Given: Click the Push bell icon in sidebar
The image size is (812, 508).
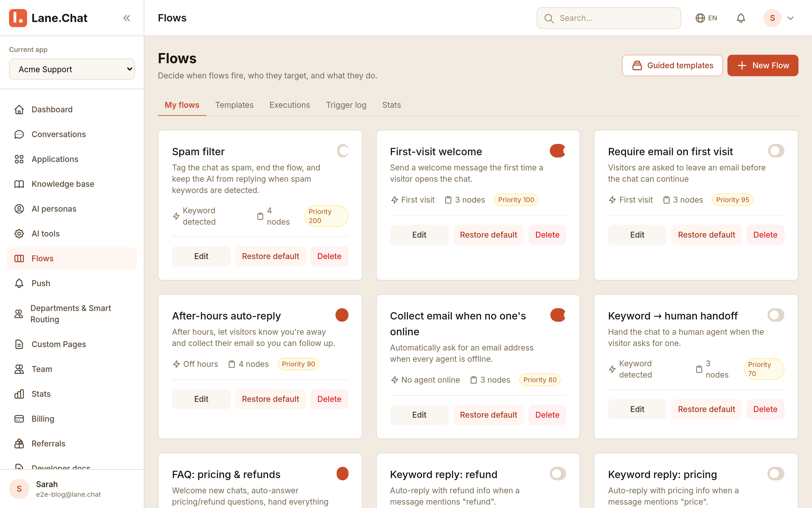Looking at the screenshot, I should click(19, 284).
